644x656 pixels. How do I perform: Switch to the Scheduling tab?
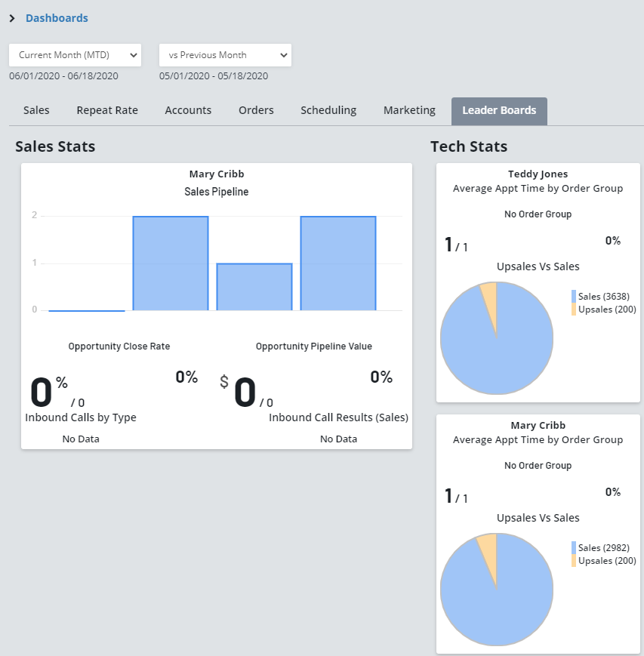pyautogui.click(x=328, y=110)
